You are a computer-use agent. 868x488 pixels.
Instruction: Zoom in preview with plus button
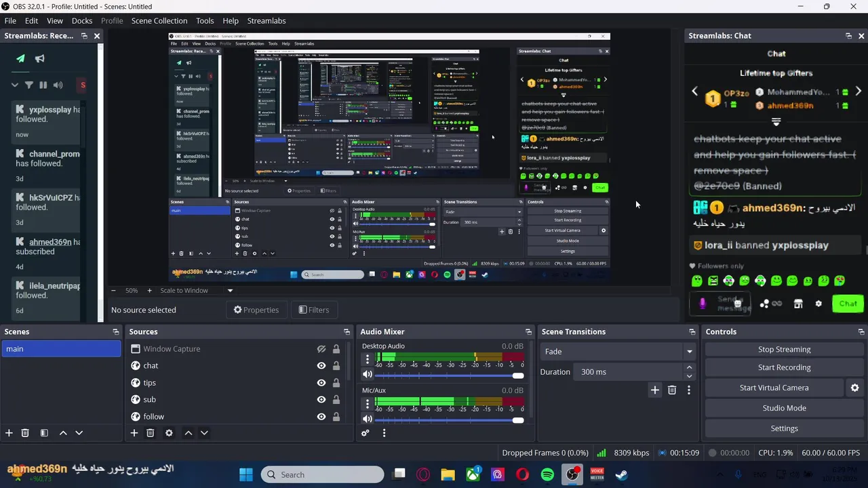point(149,290)
